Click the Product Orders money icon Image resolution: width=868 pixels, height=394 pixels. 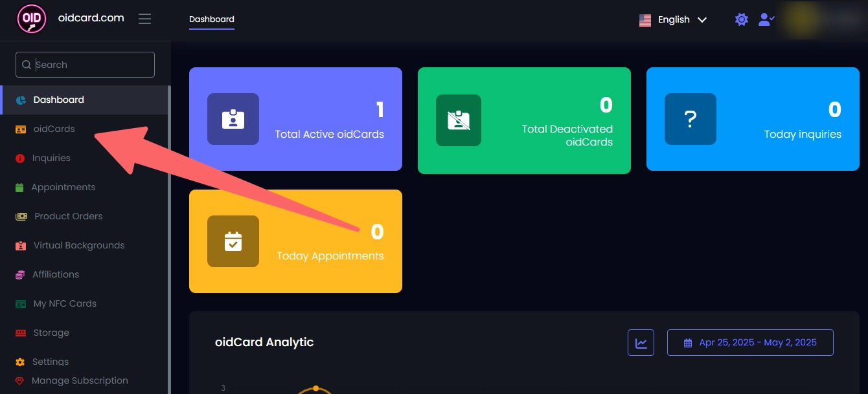click(21, 216)
